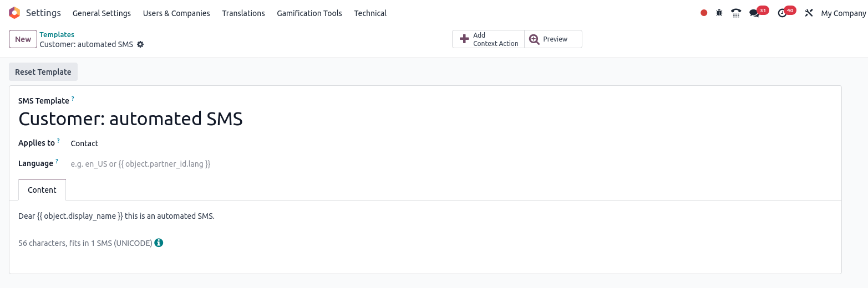Click the Reset Template button
This screenshot has width=868, height=288.
pos(43,72)
